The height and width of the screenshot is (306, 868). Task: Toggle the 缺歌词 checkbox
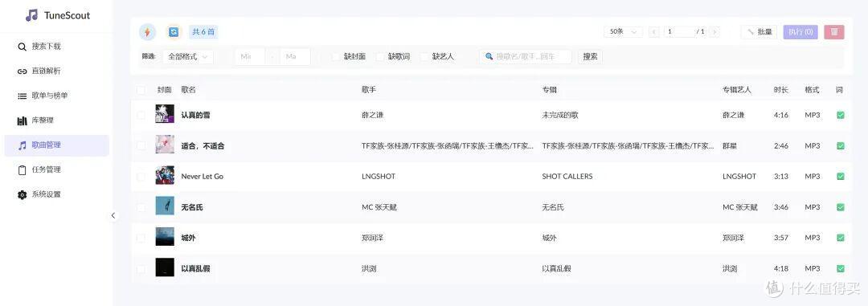click(x=380, y=56)
